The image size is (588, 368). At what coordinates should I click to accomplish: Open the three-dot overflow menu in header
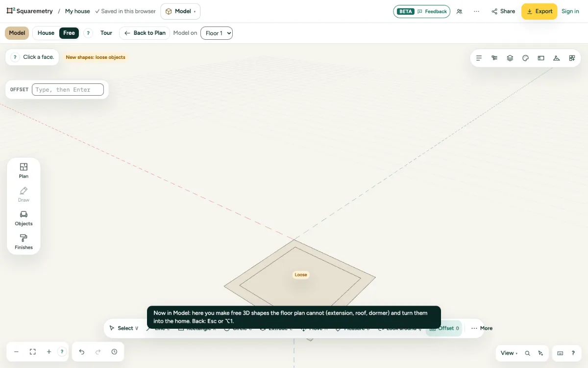pos(476,11)
